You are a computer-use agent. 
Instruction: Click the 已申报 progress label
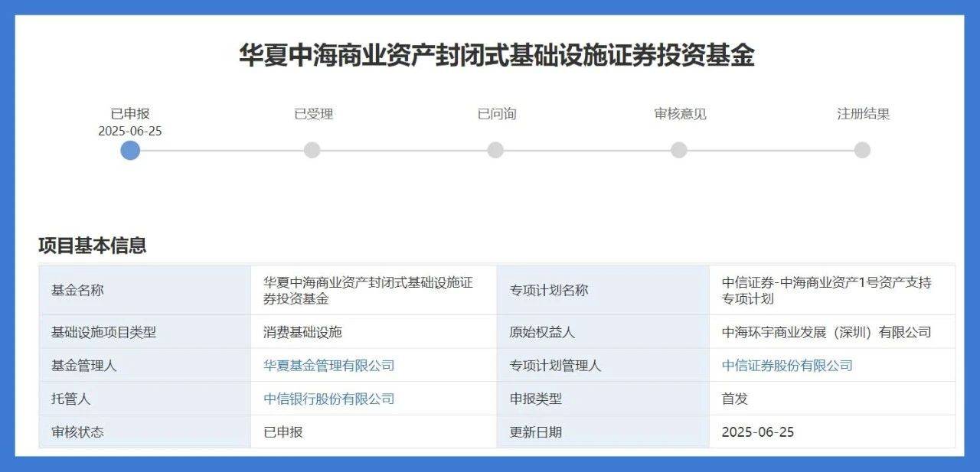130,114
